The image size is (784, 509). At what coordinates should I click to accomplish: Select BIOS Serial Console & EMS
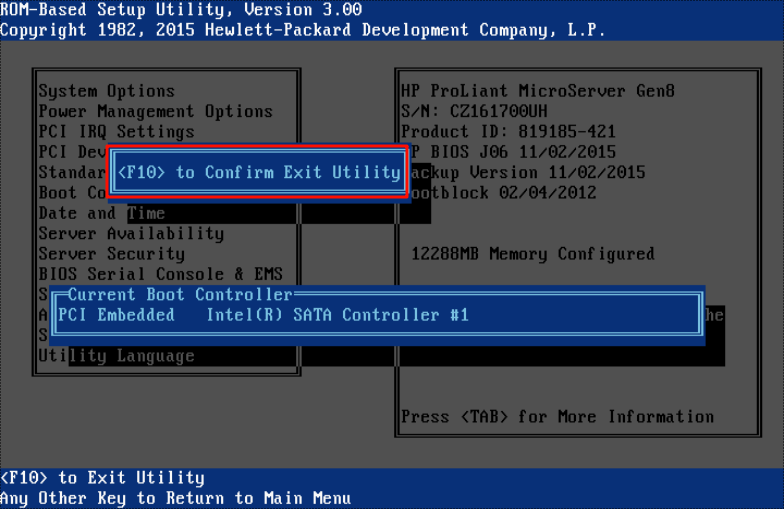(160, 274)
